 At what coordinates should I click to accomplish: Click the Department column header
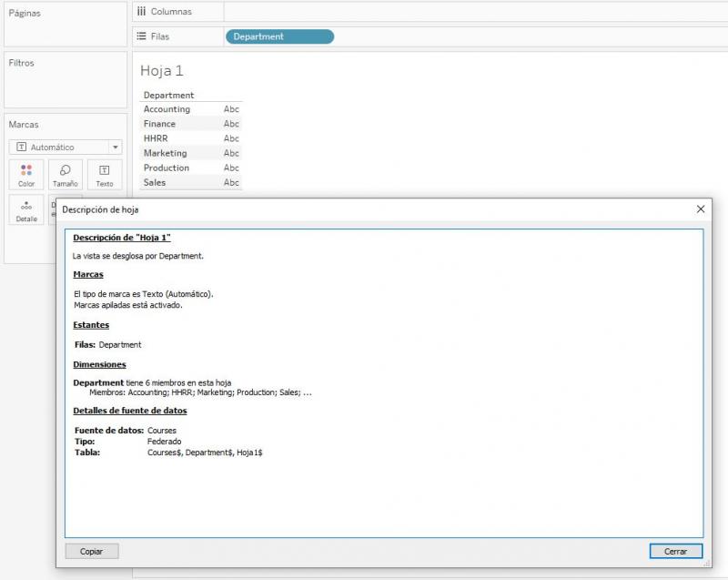[x=168, y=95]
